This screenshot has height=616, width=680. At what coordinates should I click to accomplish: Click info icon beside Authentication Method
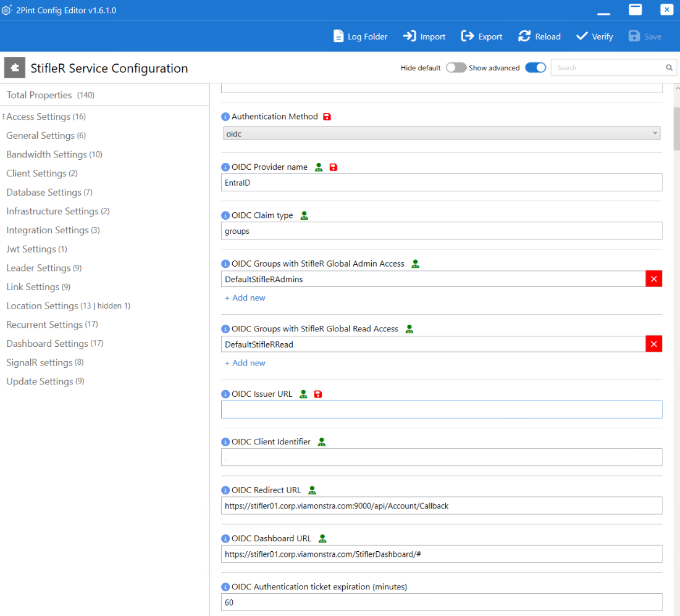[x=225, y=117]
